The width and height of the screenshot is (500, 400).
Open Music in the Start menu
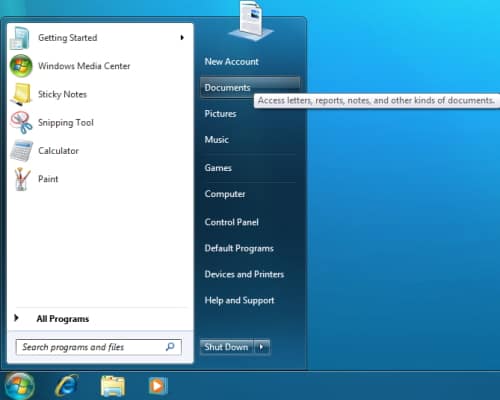point(216,139)
